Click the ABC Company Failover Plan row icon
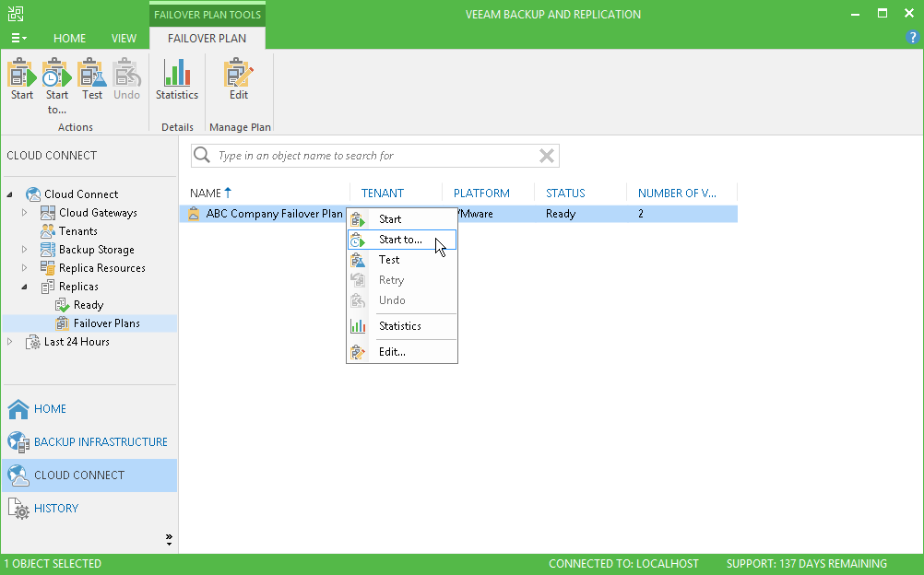The height and width of the screenshot is (575, 924). (x=194, y=213)
